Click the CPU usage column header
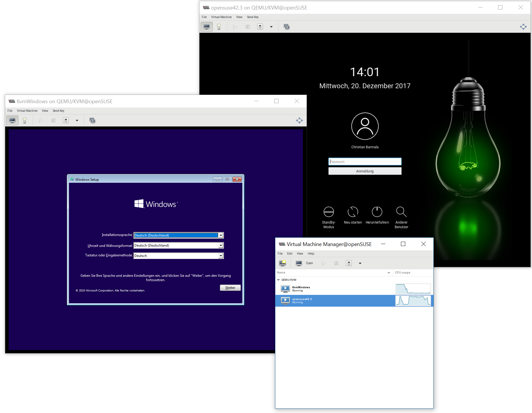The height and width of the screenshot is (413, 532). 413,272
